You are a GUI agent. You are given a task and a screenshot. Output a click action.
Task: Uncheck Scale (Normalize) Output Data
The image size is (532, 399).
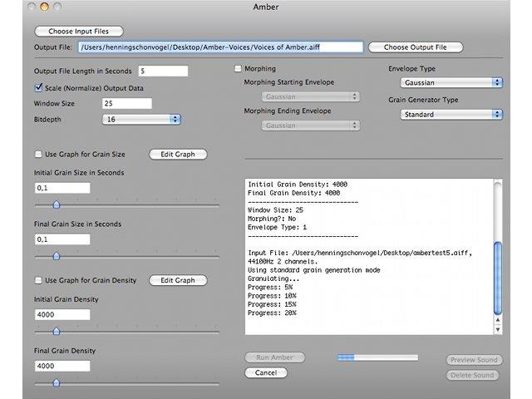(38, 87)
